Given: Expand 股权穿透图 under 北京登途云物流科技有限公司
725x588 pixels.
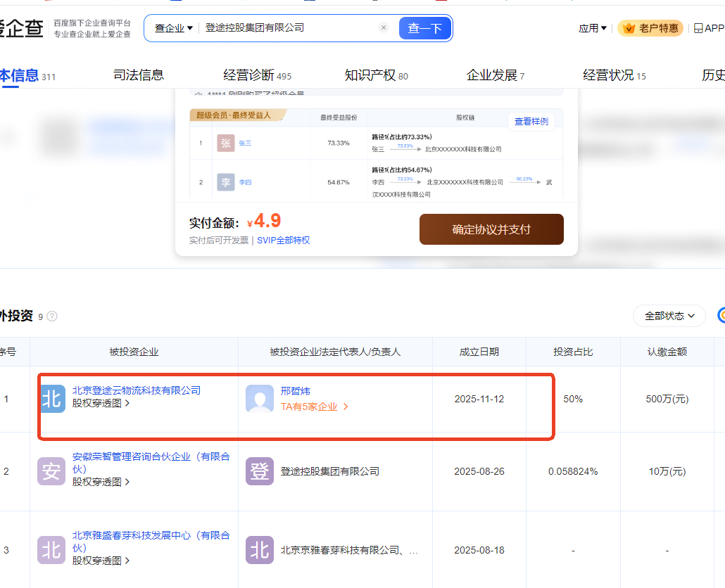Looking at the screenshot, I should 101,404.
